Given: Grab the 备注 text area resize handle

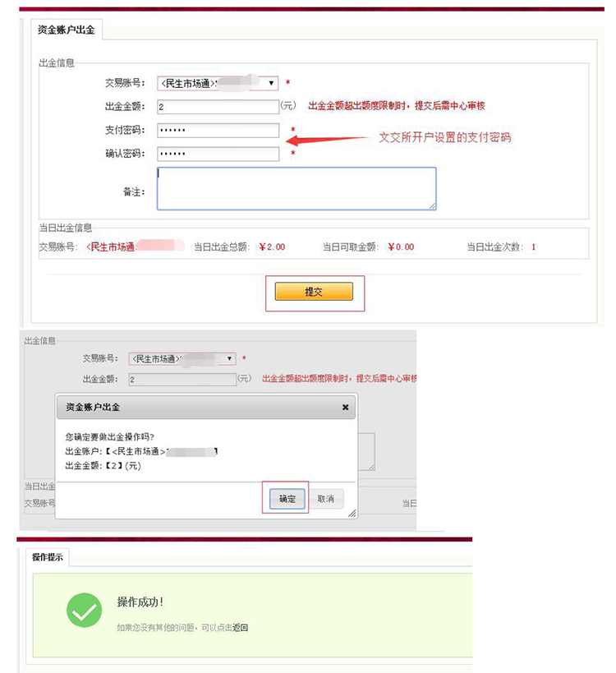Looking at the screenshot, I should (431, 205).
